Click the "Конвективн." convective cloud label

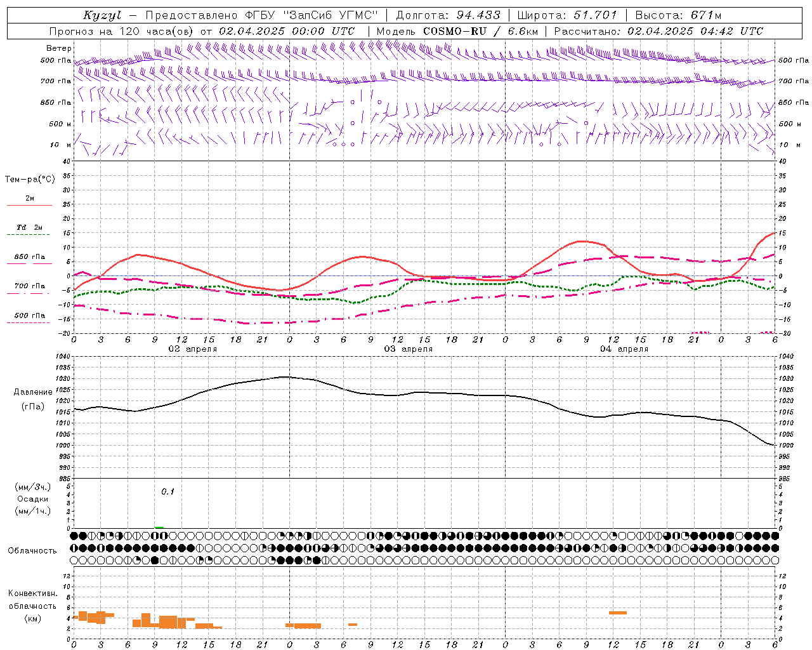tap(33, 594)
